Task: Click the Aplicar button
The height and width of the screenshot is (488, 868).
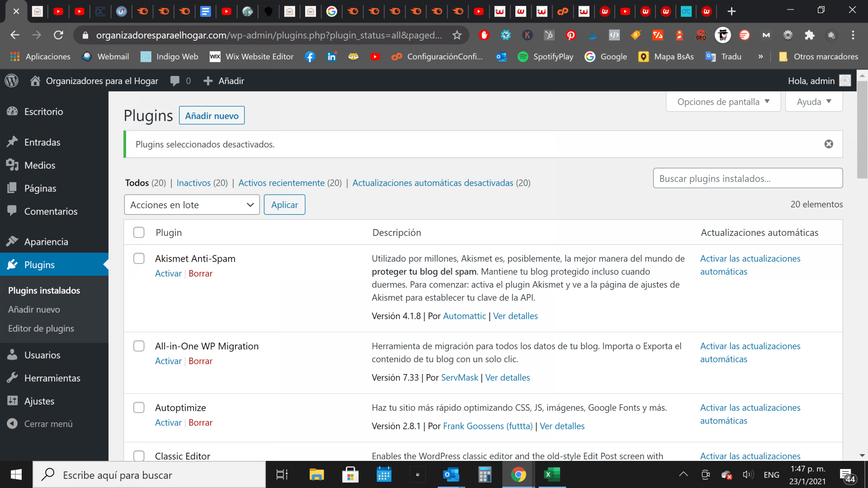Action: click(284, 205)
